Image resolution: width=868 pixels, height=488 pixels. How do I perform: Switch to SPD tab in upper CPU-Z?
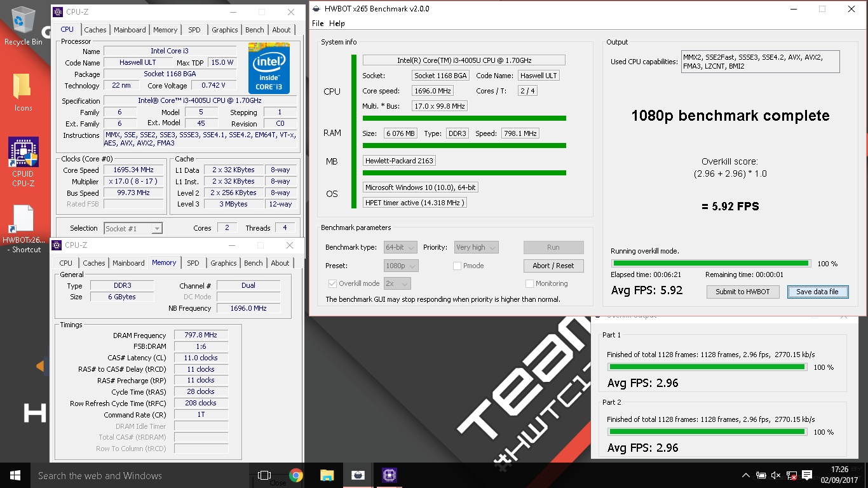[194, 30]
